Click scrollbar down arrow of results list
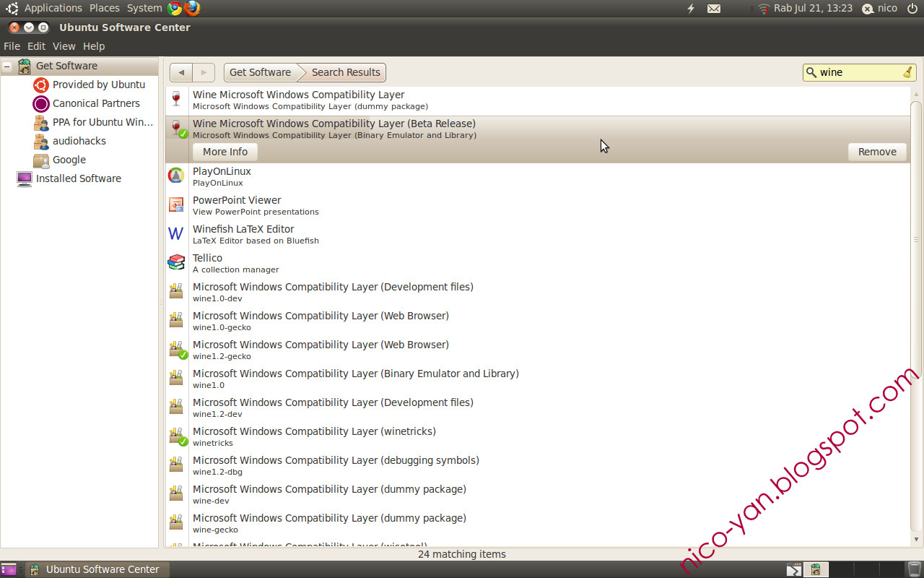 (x=916, y=539)
